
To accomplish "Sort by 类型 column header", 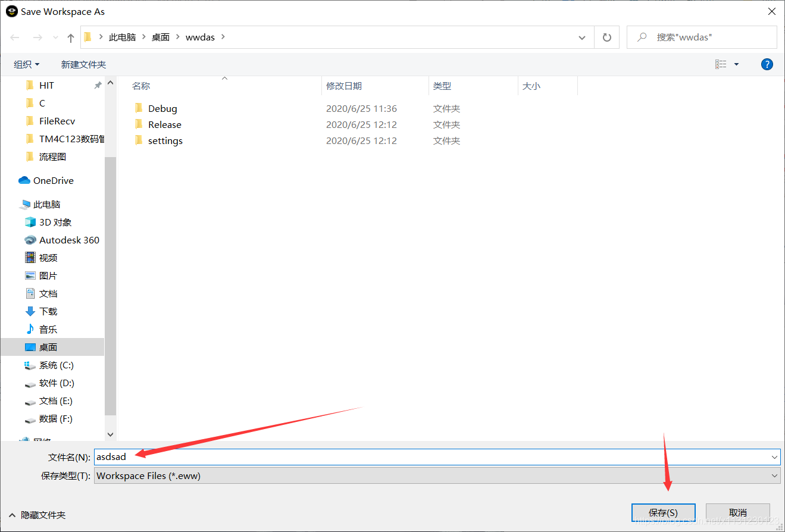I will tap(442, 86).
